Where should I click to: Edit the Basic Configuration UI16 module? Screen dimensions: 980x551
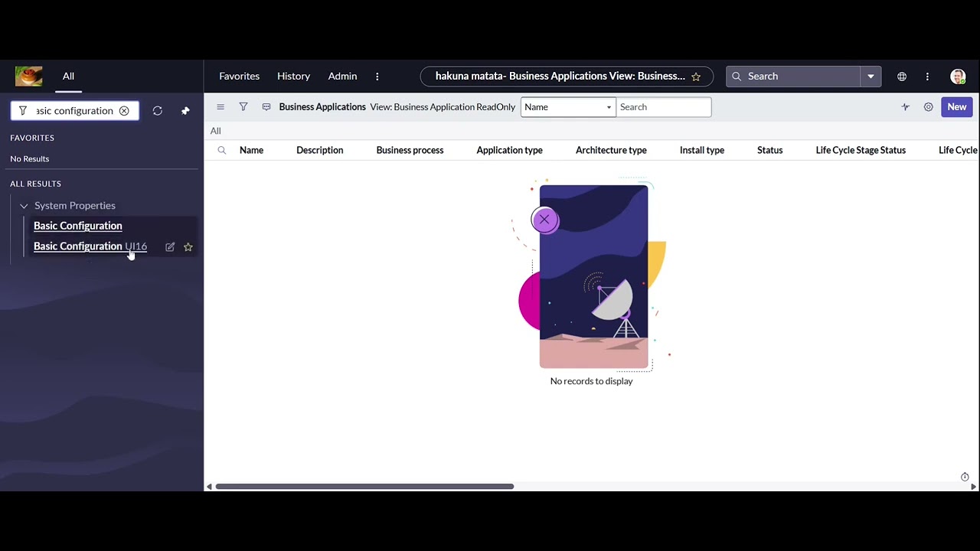(x=170, y=246)
